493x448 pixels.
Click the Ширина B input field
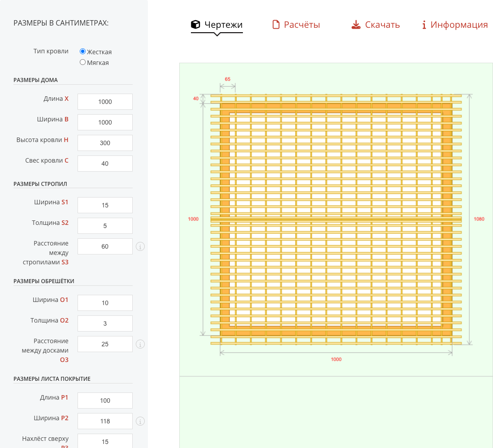(105, 122)
